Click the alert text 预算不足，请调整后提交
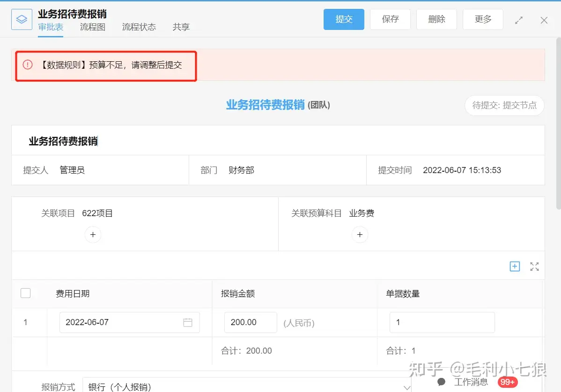The width and height of the screenshot is (561, 392). point(136,65)
